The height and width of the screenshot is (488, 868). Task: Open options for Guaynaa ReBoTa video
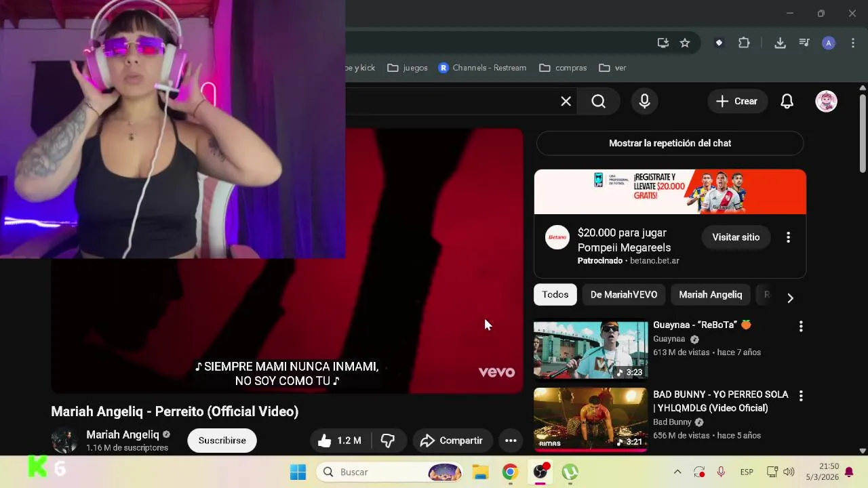click(801, 326)
